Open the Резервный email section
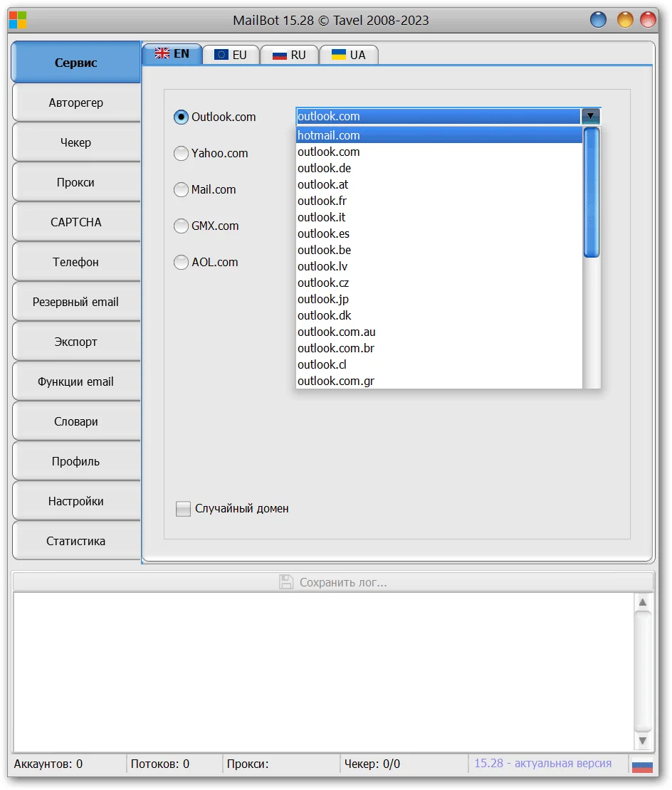The width and height of the screenshot is (672, 790). coord(76,302)
